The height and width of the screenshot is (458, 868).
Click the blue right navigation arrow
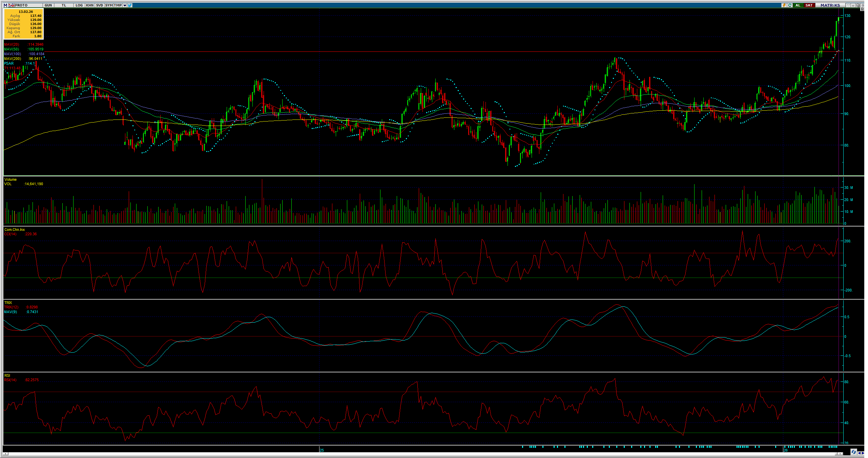(863, 453)
